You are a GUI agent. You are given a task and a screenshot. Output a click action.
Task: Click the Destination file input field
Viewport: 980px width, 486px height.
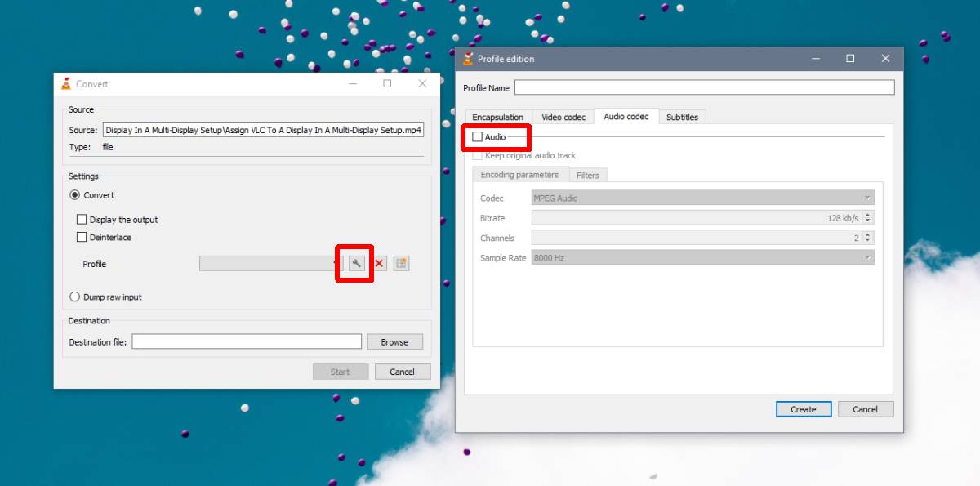[x=247, y=341]
